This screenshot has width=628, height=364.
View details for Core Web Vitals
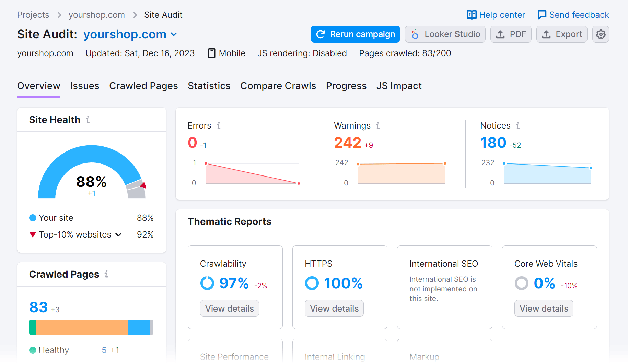544,308
